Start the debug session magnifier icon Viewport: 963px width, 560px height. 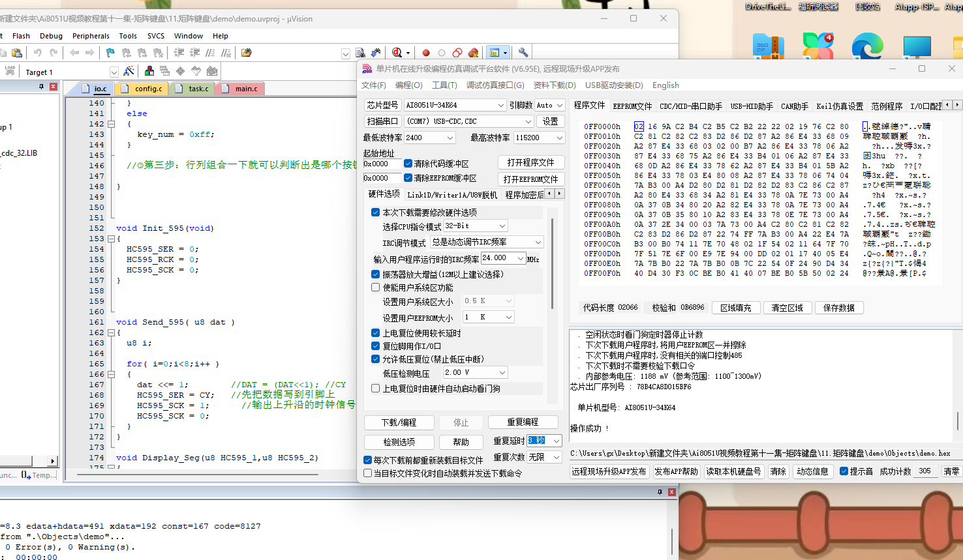point(397,53)
